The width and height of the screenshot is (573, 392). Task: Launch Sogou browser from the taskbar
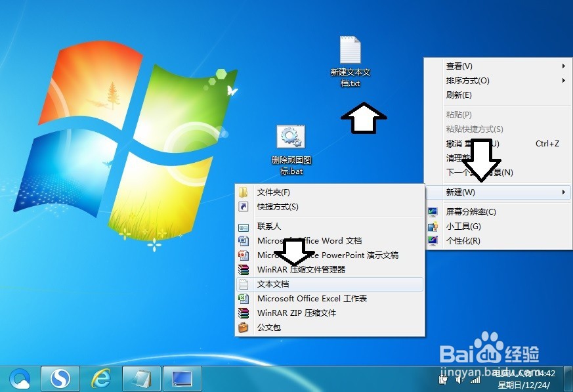60,379
